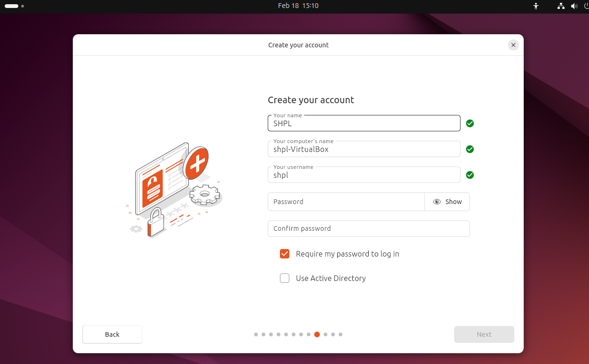The height and width of the screenshot is (364, 589).
Task: Click the Your username field
Action: tap(364, 174)
